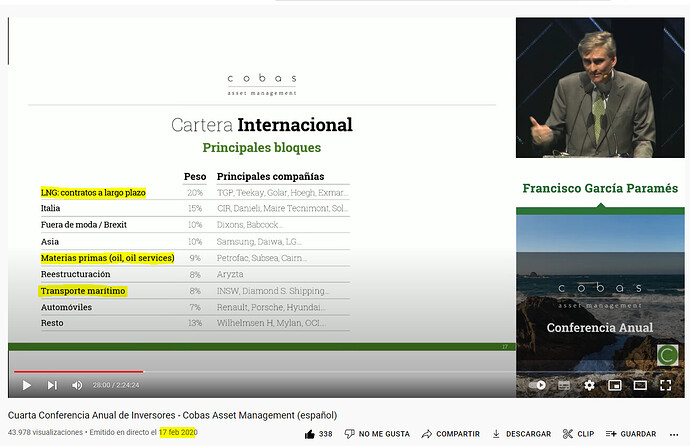The image size is (690, 446).
Task: Click Automóviles row label
Action: 66,307
